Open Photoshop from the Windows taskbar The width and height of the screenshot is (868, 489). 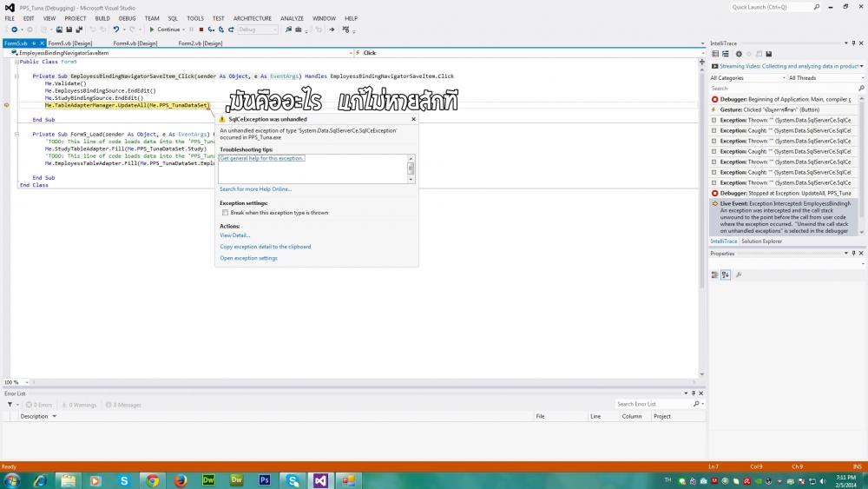coord(265,480)
